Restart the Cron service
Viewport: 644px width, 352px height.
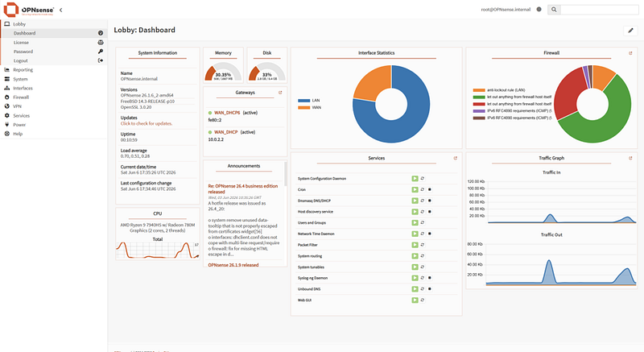(422, 190)
